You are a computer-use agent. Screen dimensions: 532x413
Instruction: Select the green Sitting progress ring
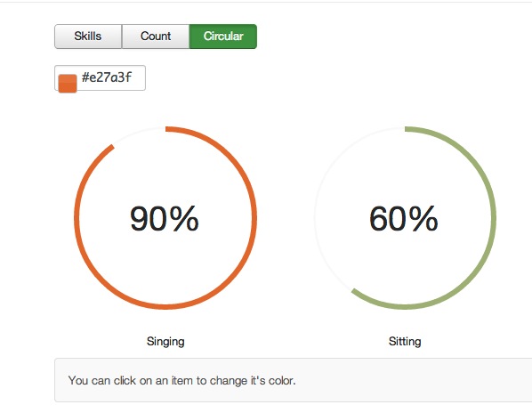[405, 218]
